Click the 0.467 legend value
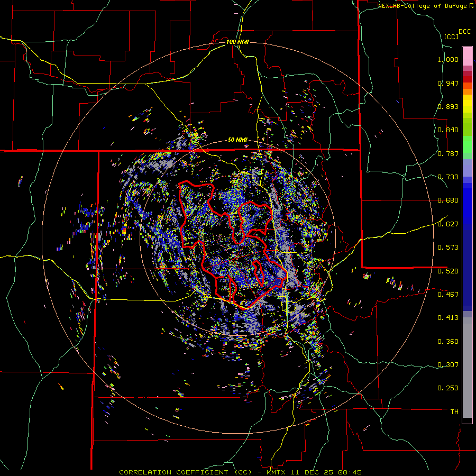Viewport: 476px width, 476px height. coord(448,295)
